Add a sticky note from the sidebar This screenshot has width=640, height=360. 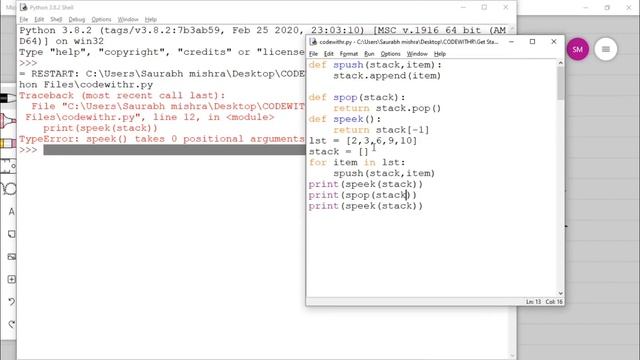coord(11,234)
